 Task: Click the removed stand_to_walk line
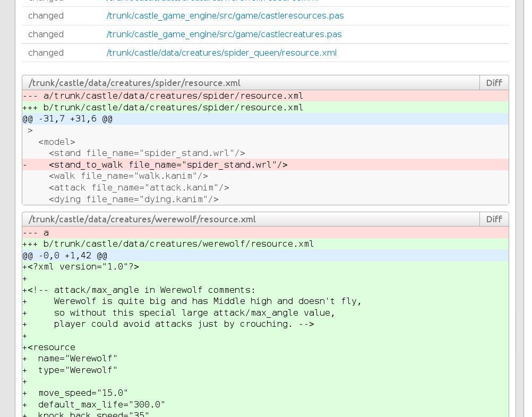[x=168, y=165]
